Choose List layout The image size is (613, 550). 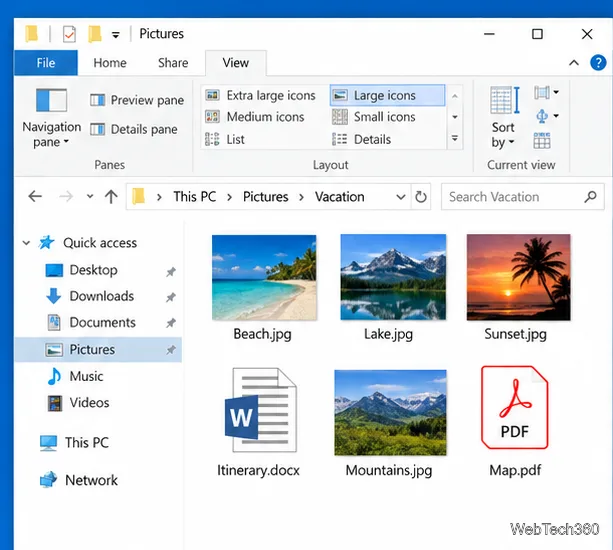point(225,139)
